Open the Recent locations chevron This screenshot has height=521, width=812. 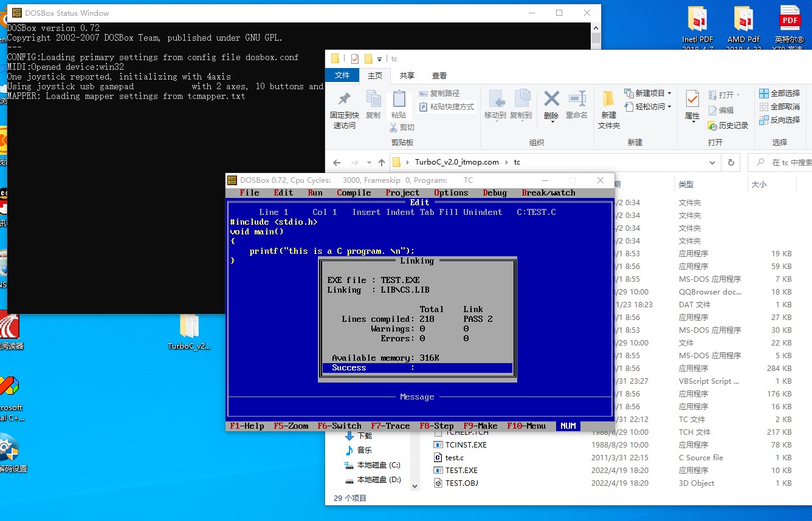click(x=369, y=163)
